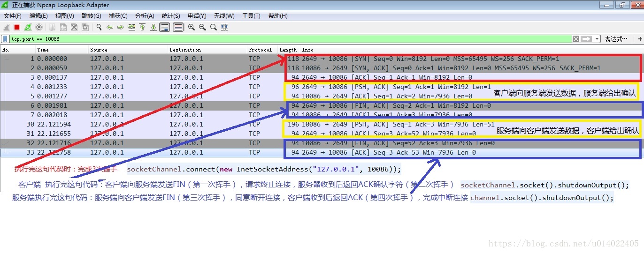Open the 分析(A) menu

tap(145, 16)
